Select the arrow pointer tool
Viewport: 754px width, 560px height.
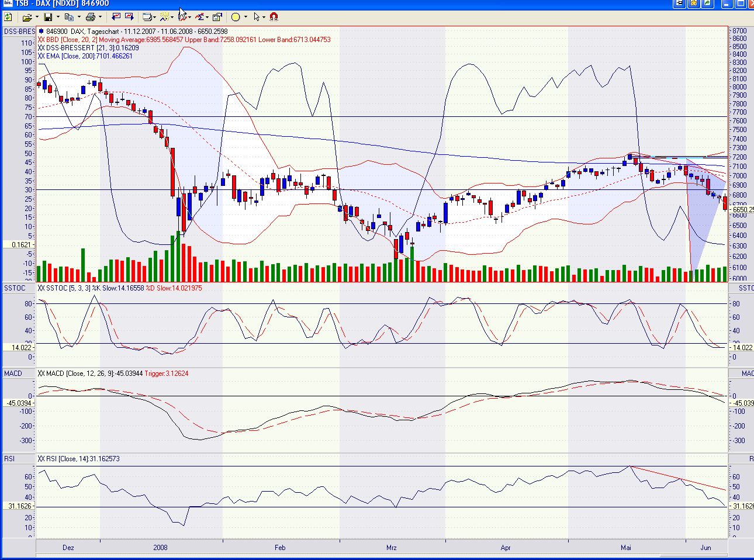coord(256,18)
